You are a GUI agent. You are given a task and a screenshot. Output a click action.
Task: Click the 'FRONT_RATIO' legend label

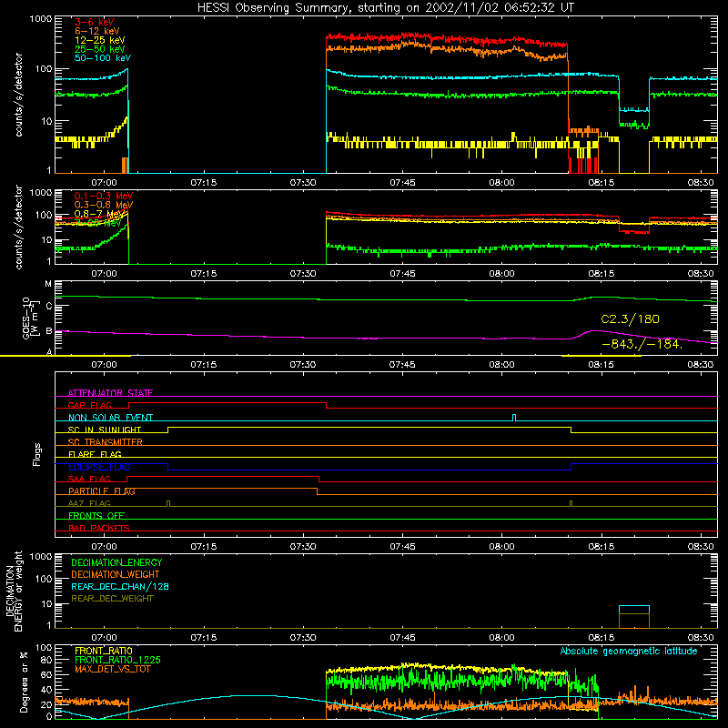tap(104, 651)
